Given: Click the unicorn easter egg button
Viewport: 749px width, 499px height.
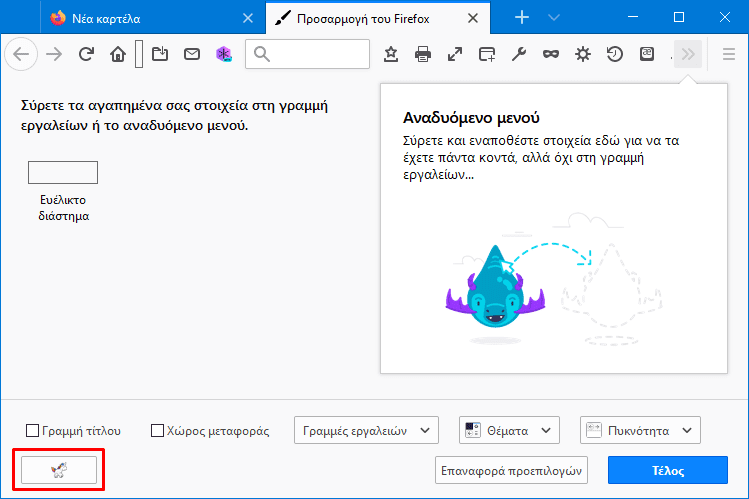Looking at the screenshot, I should [x=59, y=470].
